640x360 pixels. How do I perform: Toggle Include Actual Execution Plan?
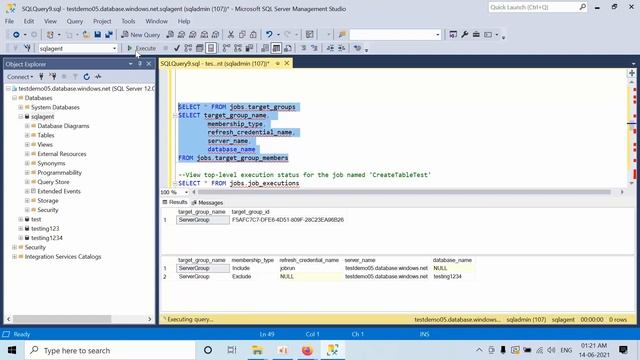pos(227,48)
